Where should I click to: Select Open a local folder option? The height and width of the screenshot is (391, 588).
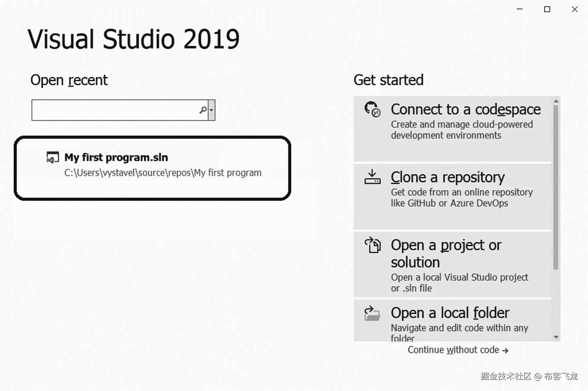click(x=450, y=313)
